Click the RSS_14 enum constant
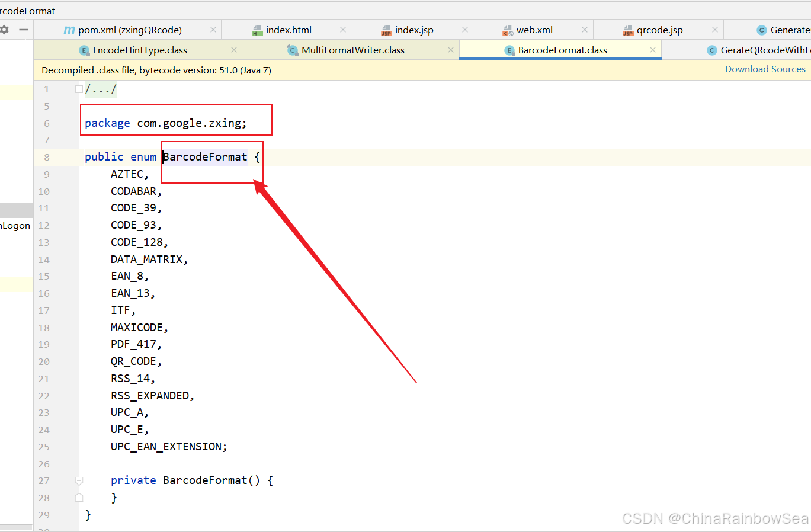Screen dimensions: 811x532 click(130, 379)
